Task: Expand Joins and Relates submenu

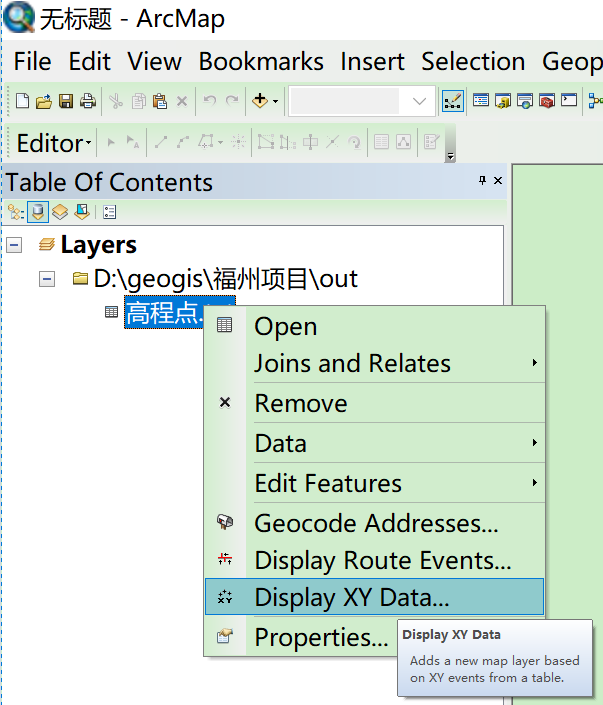Action: 375,363
